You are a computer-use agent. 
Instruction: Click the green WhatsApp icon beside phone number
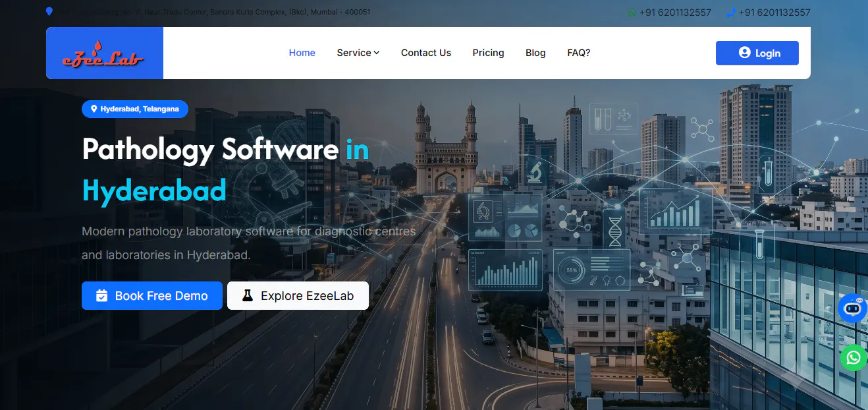point(632,13)
